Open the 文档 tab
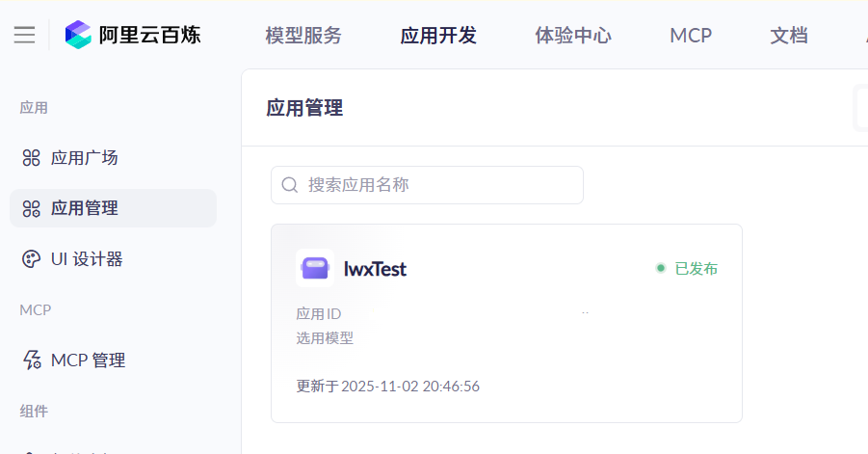868x454 pixels. 789,36
